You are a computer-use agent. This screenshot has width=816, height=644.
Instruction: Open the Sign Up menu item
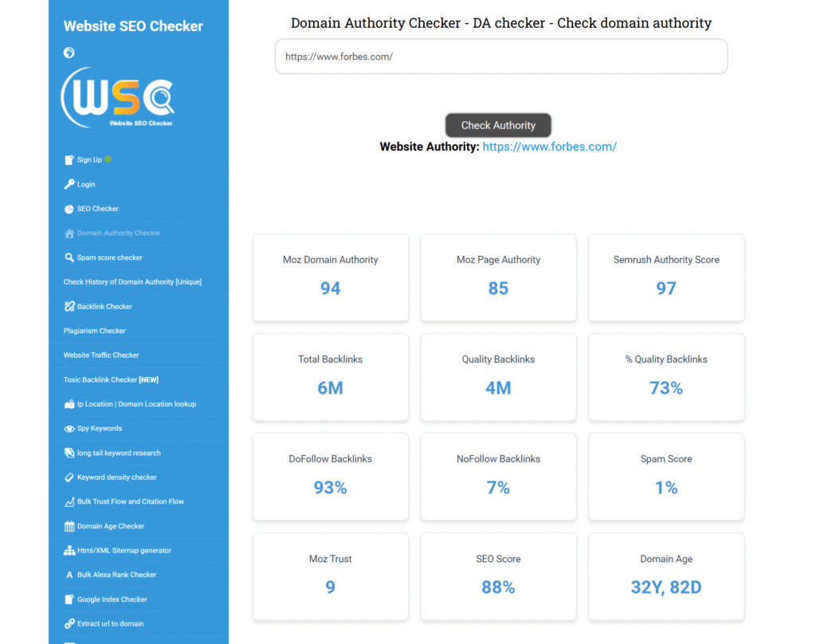139,160
